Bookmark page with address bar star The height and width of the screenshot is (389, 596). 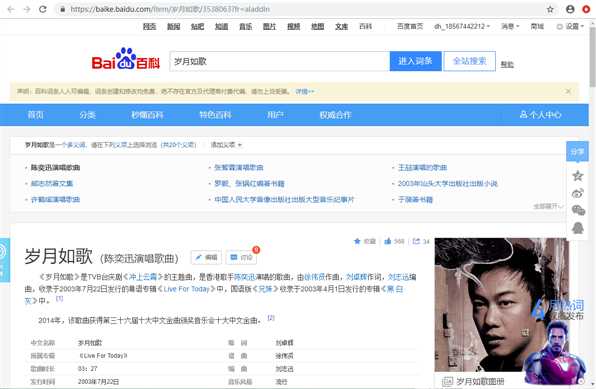[550, 9]
